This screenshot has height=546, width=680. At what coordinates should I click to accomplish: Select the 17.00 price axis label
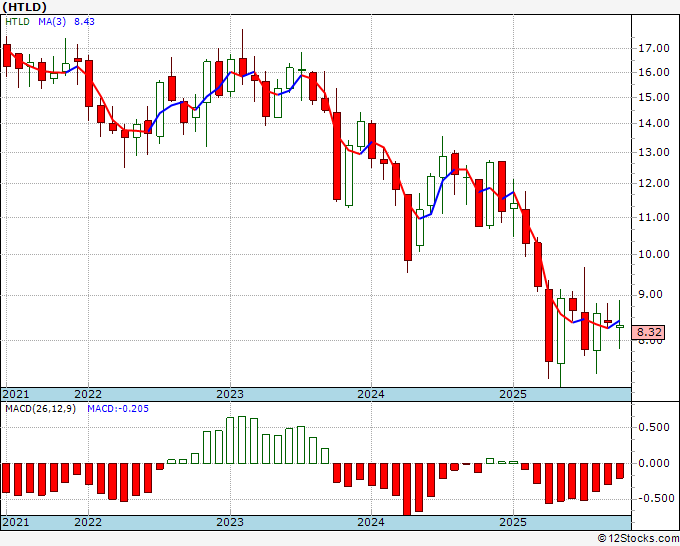pos(654,48)
